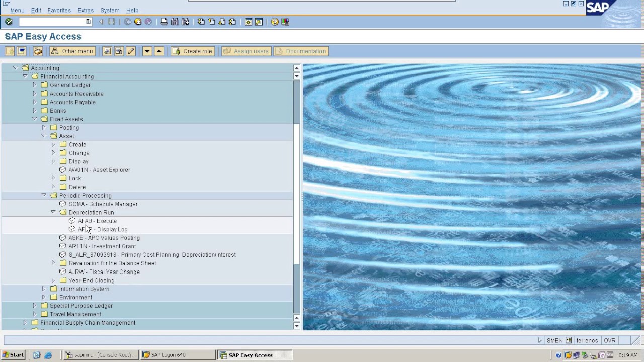
Task: Click the Move Favorites Up arrow
Action: pos(159,51)
